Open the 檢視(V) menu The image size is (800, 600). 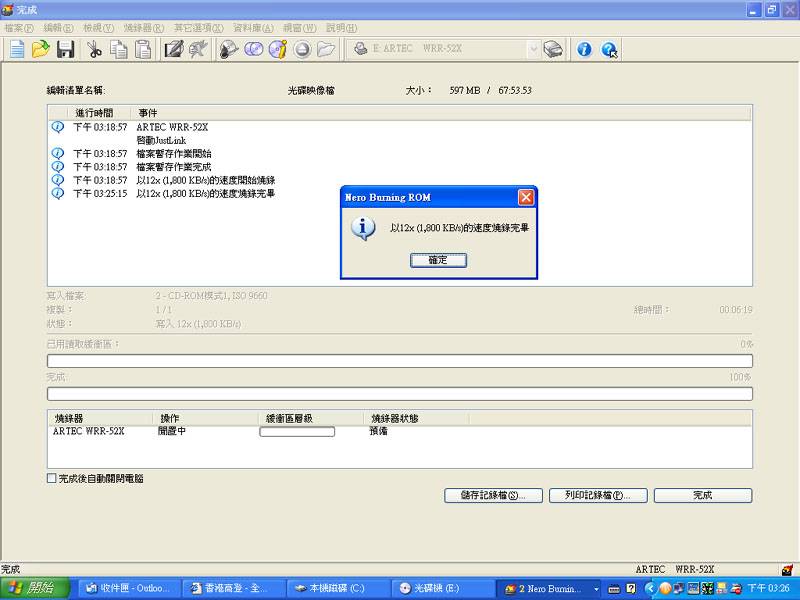click(x=98, y=28)
